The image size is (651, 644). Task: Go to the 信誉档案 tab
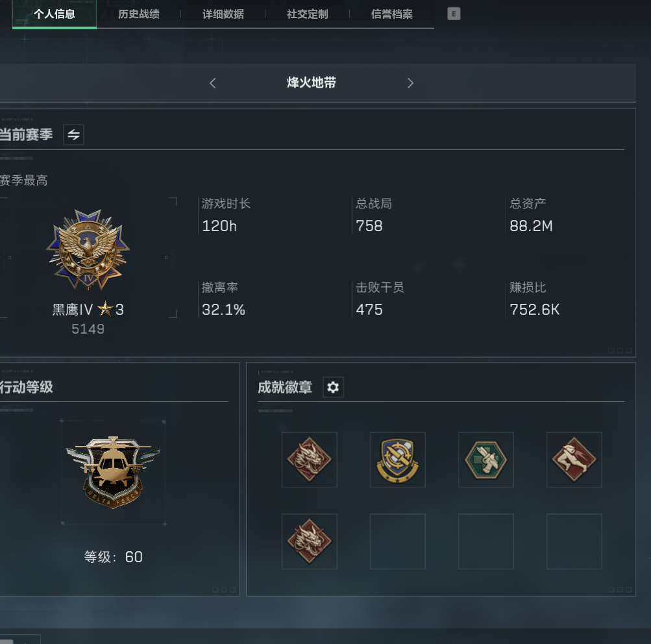tap(391, 14)
